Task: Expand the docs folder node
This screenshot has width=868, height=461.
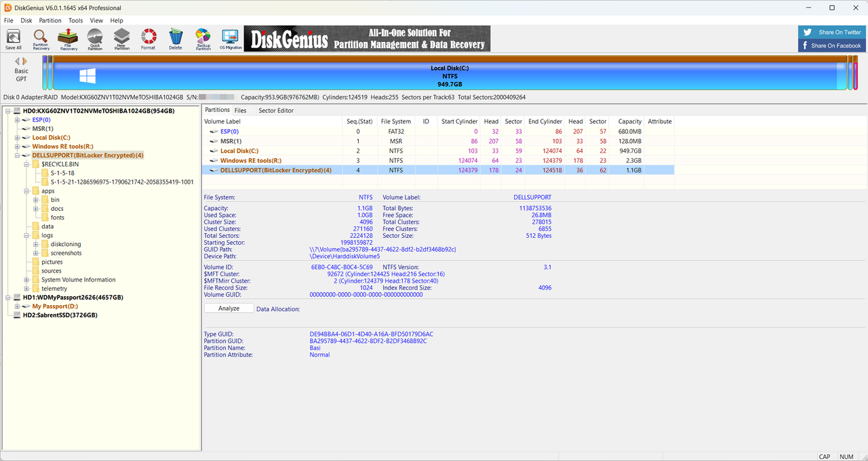Action: [37, 209]
